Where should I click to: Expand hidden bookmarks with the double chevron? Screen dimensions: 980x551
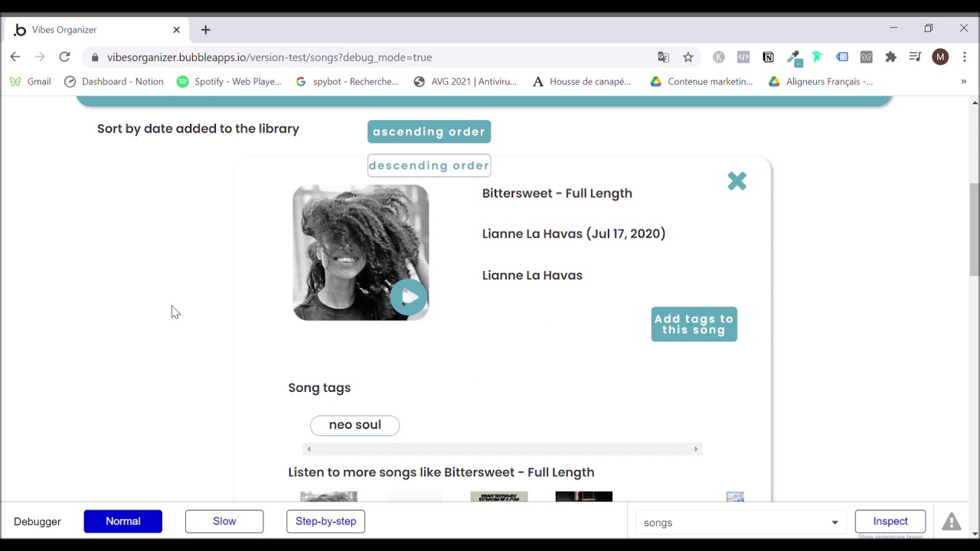point(963,82)
